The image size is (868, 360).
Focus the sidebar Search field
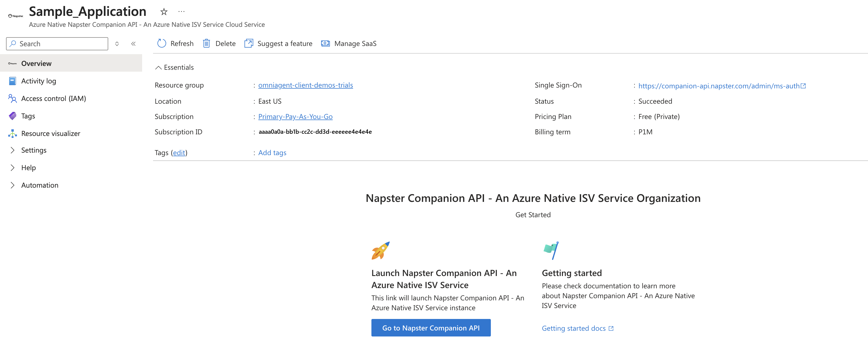coord(57,43)
